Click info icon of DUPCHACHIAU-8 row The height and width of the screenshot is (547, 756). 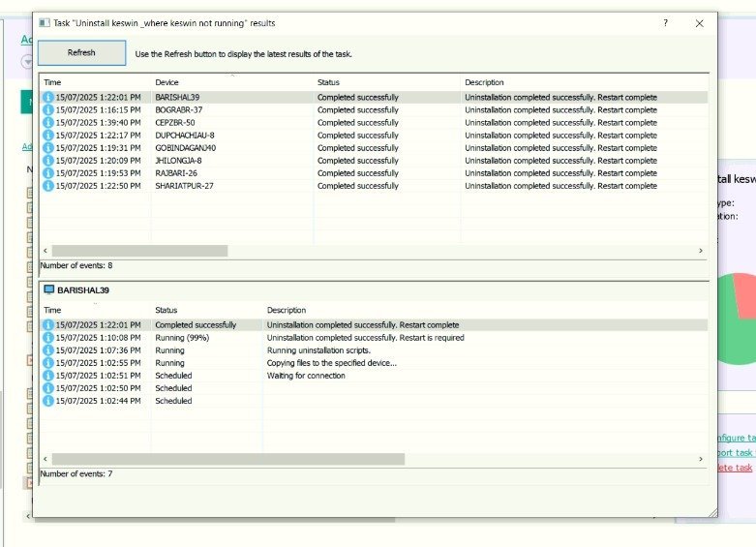pyautogui.click(x=47, y=136)
